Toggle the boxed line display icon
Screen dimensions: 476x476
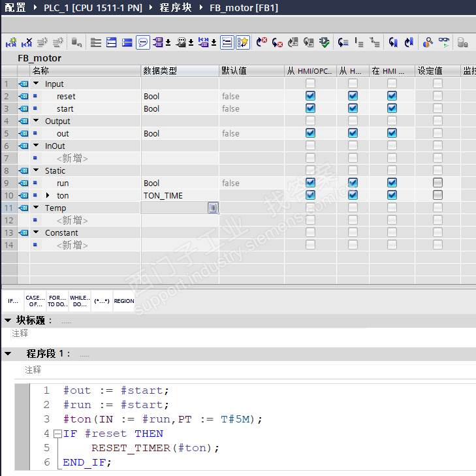(227, 42)
